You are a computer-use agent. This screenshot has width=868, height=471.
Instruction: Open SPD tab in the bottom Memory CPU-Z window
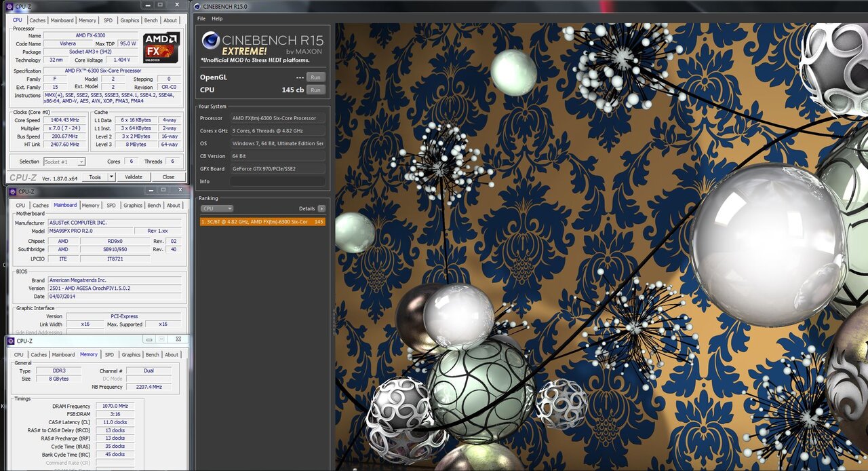110,355
